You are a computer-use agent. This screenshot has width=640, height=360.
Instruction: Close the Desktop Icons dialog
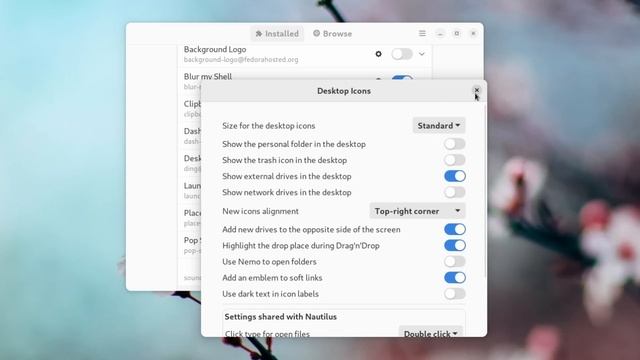tap(476, 91)
